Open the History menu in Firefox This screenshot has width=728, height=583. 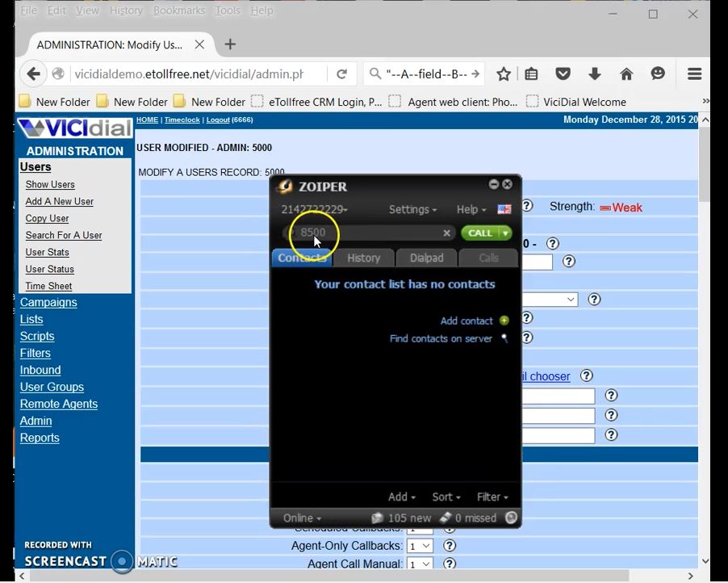click(126, 10)
